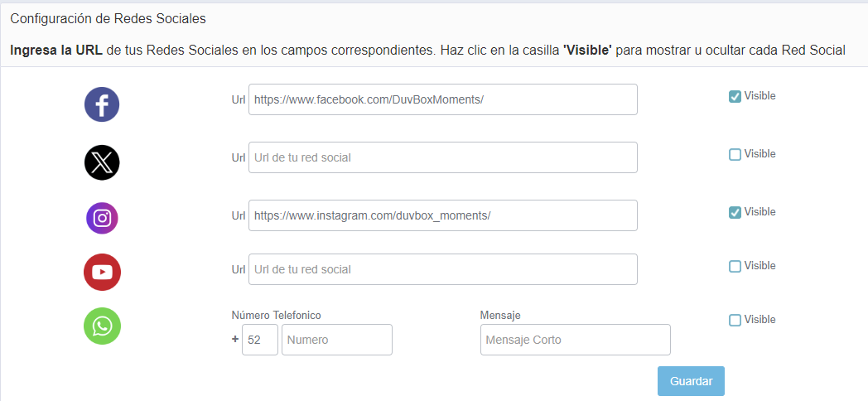Click into the Instagram URL field
The width and height of the screenshot is (868, 401).
(442, 215)
